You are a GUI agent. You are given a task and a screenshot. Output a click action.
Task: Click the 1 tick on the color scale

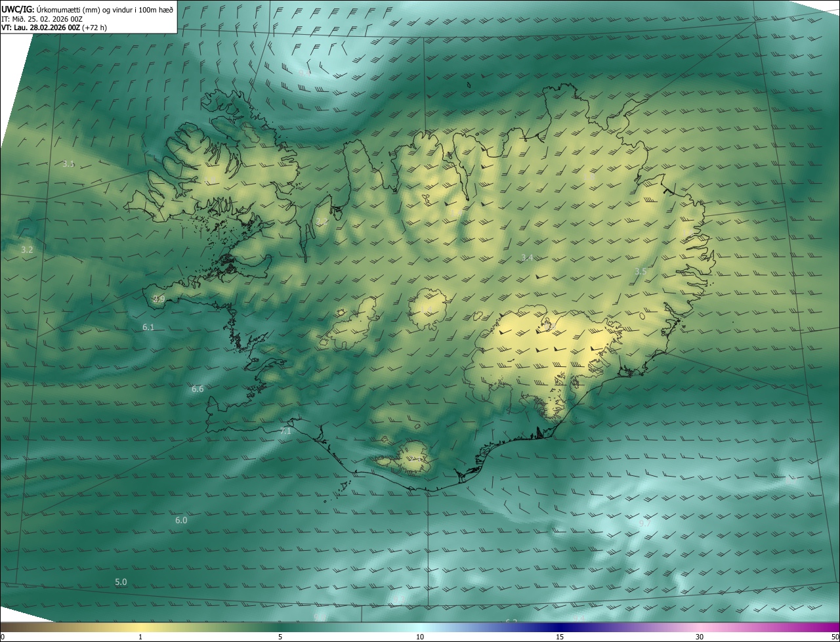point(140,637)
